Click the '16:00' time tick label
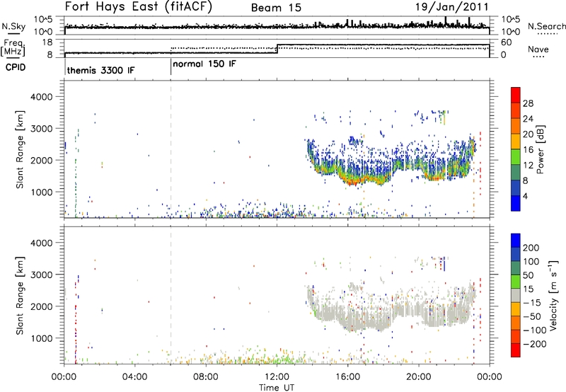Image resolution: width=566 pixels, height=392 pixels. [x=347, y=377]
